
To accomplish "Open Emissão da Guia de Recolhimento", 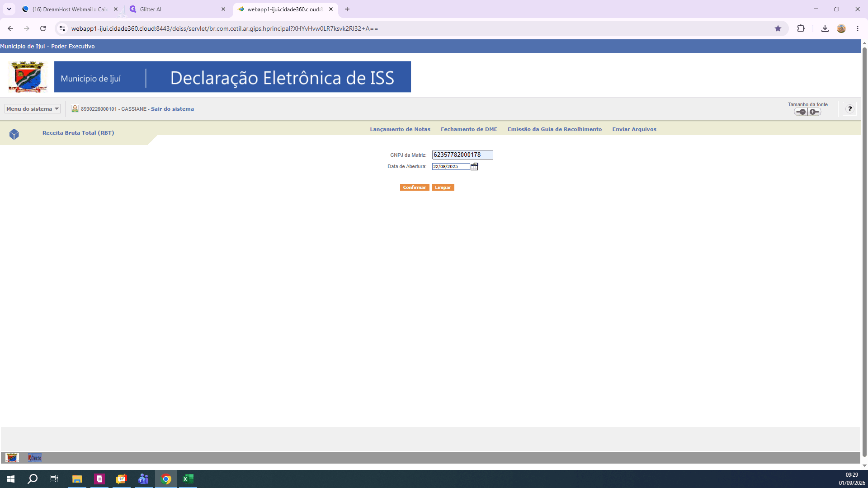I will click(555, 129).
